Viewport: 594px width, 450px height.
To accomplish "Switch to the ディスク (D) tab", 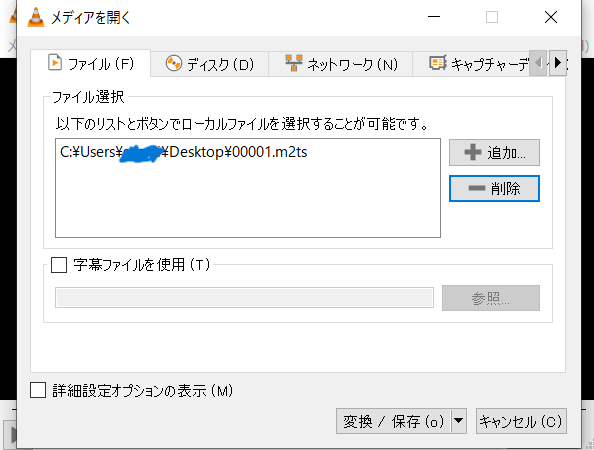I will coord(209,64).
